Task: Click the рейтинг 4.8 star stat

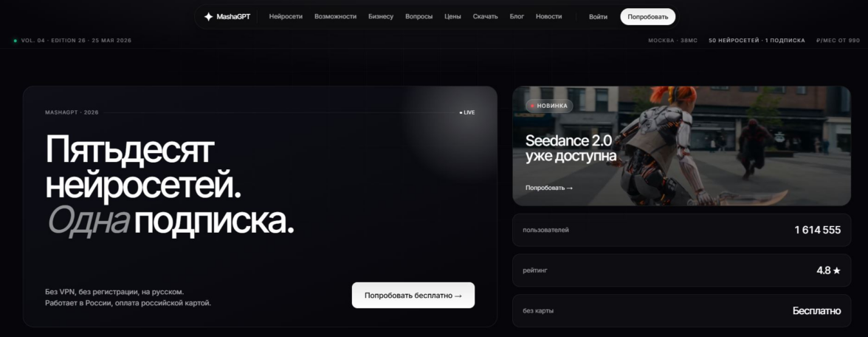Action: click(681, 270)
